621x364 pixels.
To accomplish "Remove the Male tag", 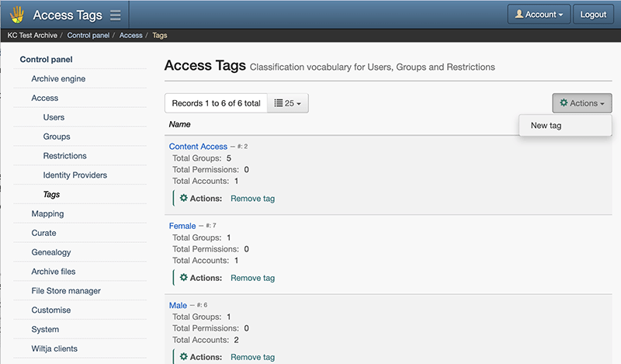I will click(x=253, y=357).
